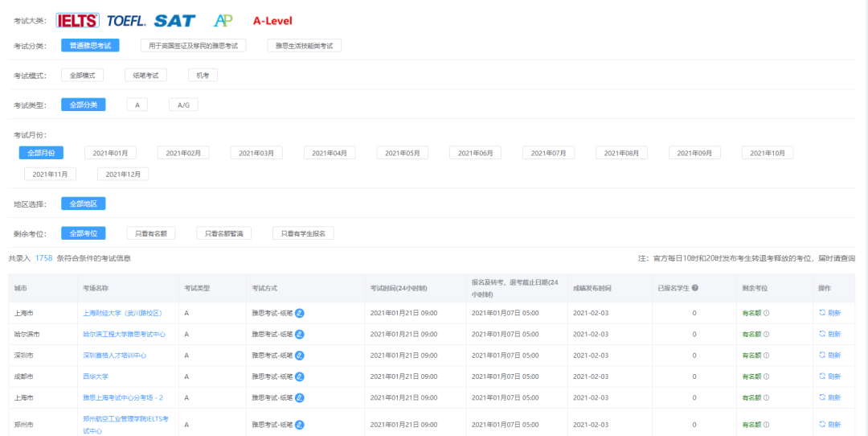
Task: Select 雅思生活技能类考试 category
Action: pyautogui.click(x=304, y=45)
